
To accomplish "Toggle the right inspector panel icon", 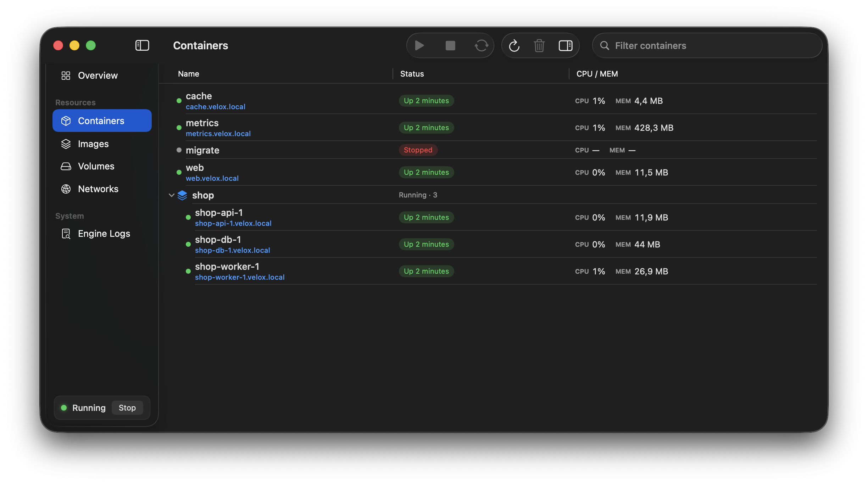I will 566,45.
